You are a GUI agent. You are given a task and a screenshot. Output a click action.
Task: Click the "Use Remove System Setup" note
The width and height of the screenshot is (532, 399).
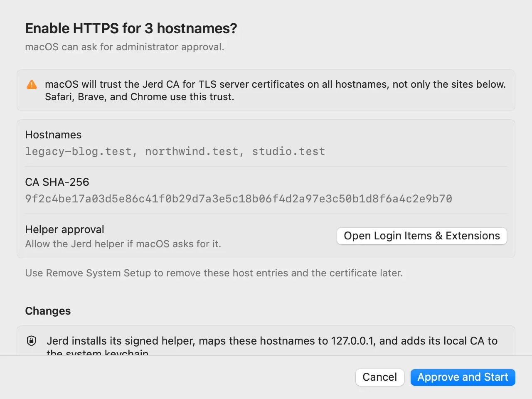pos(214,273)
